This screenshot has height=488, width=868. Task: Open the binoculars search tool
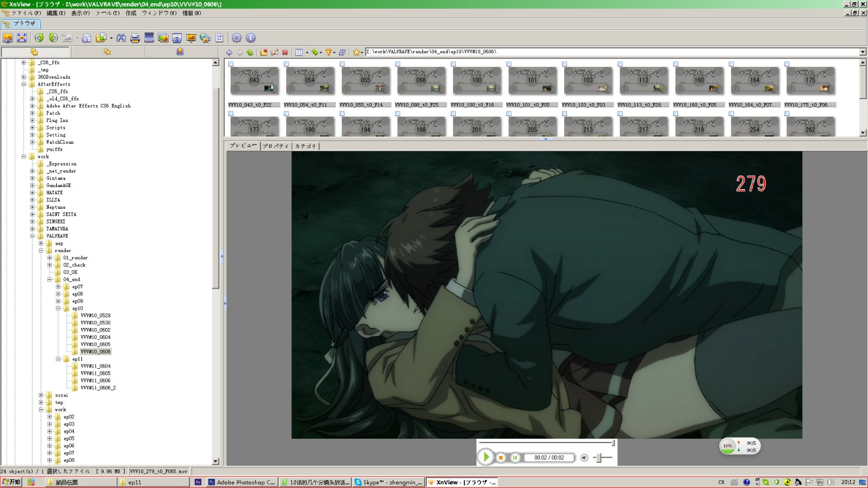(x=121, y=38)
